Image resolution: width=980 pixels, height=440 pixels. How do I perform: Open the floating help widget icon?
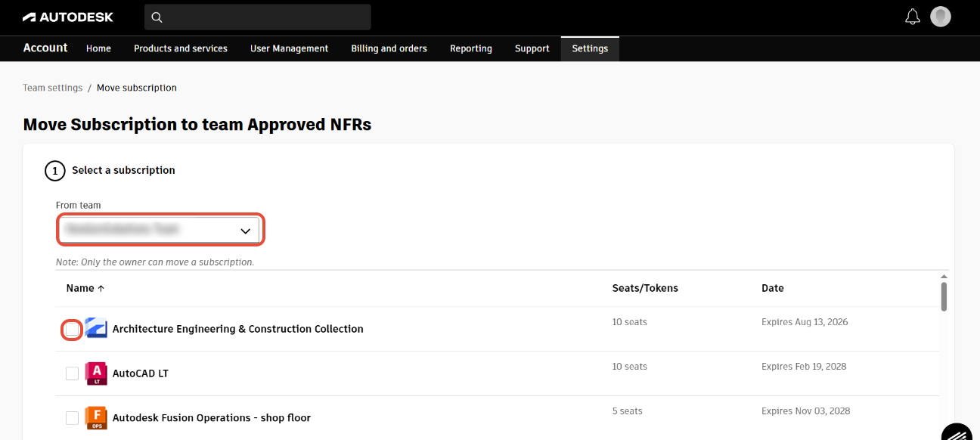957,431
